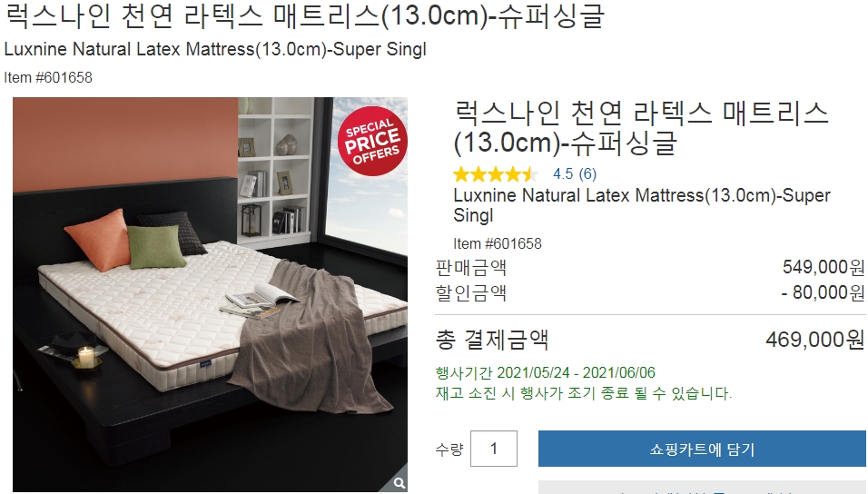Click the green 행사기간 promotion dates text
Image resolution: width=868 pixels, height=494 pixels.
[546, 372]
